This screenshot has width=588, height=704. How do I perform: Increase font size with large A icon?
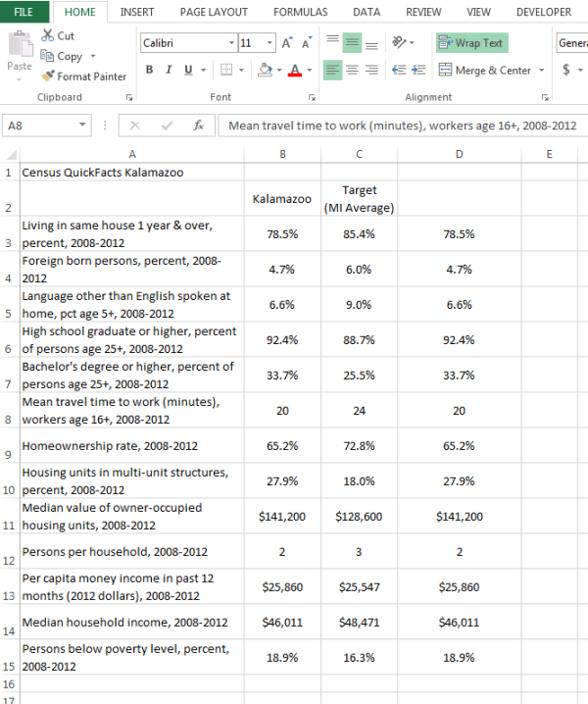click(287, 43)
